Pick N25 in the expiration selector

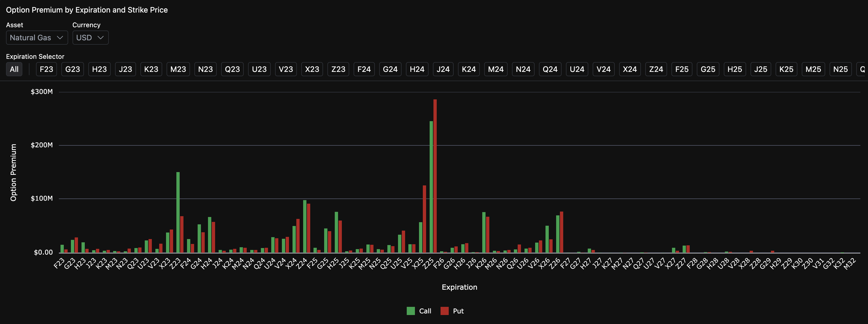click(840, 69)
